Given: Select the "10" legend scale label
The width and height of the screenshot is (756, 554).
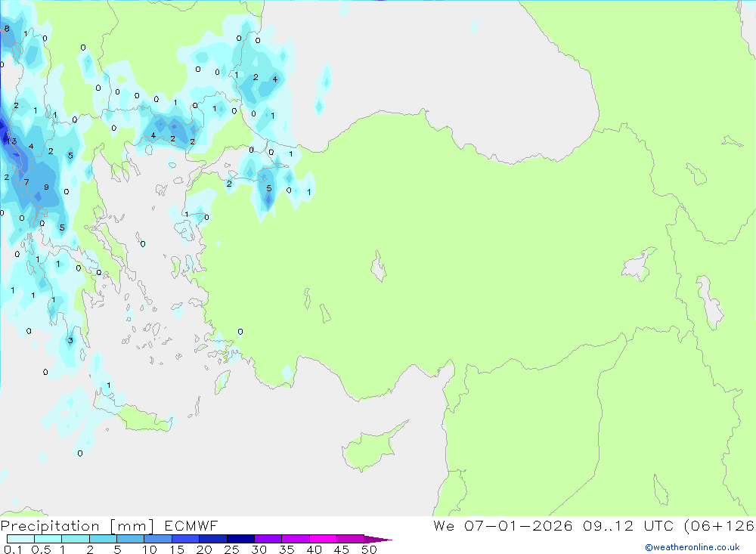Looking at the screenshot, I should (x=150, y=549).
